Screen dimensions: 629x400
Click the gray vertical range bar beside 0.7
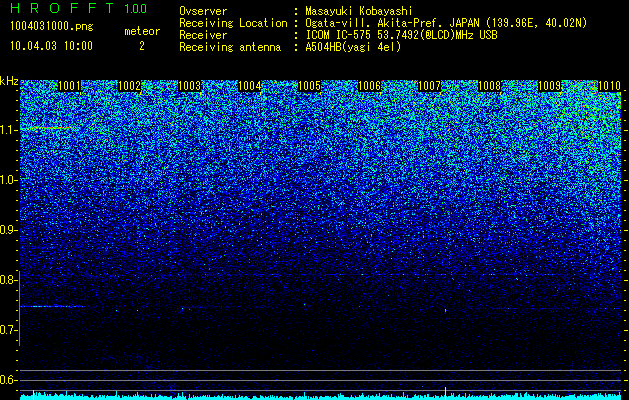click(x=20, y=308)
